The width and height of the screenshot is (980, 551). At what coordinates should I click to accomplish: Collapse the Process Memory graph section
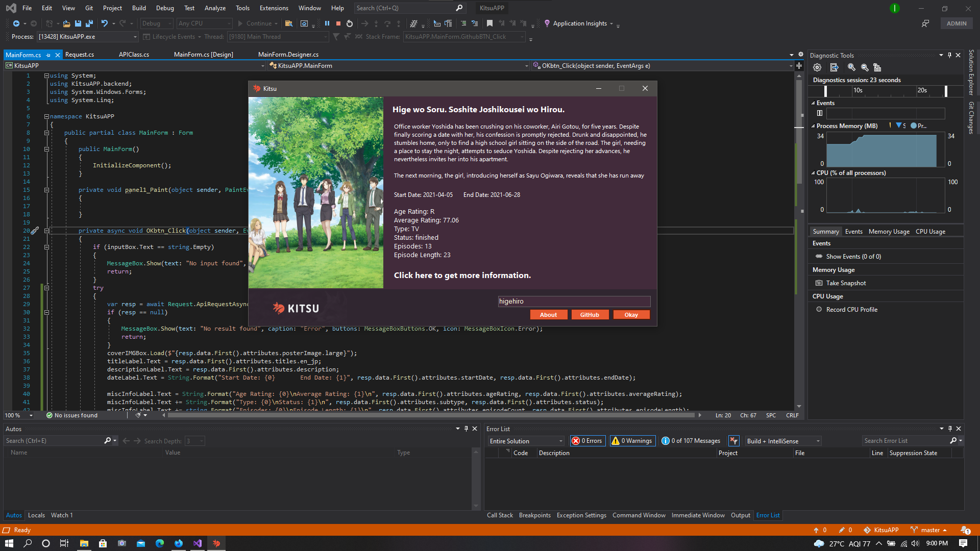(x=813, y=126)
